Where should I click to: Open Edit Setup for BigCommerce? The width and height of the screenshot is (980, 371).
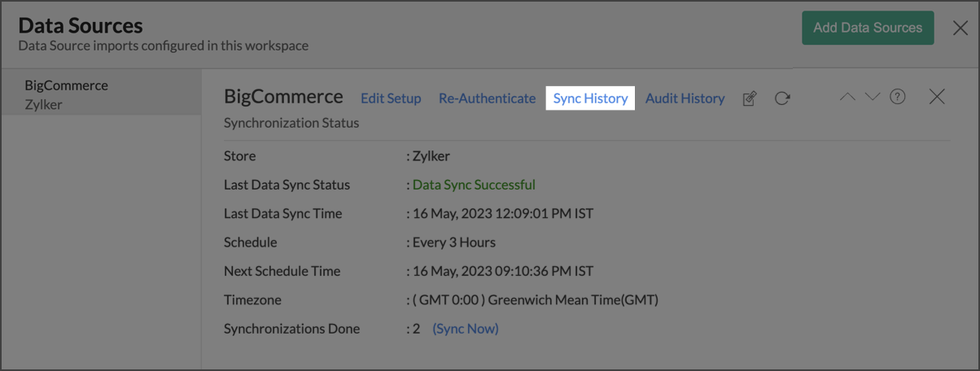(391, 98)
